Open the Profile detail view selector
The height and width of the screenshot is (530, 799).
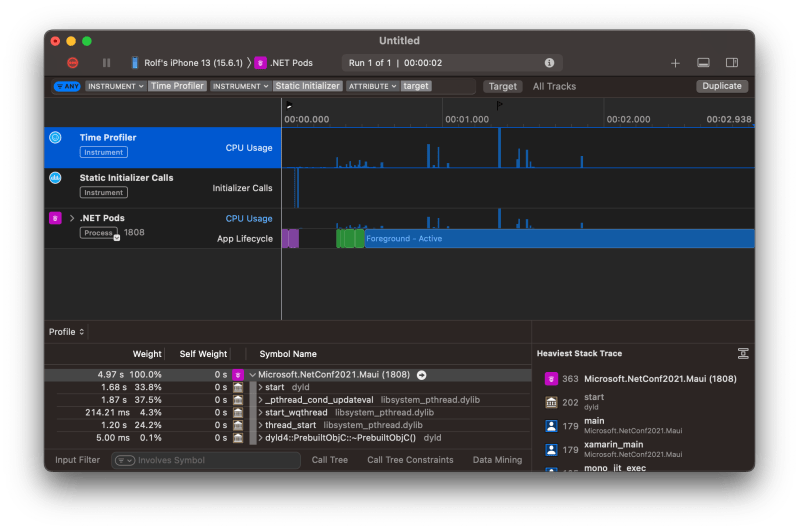coord(66,332)
